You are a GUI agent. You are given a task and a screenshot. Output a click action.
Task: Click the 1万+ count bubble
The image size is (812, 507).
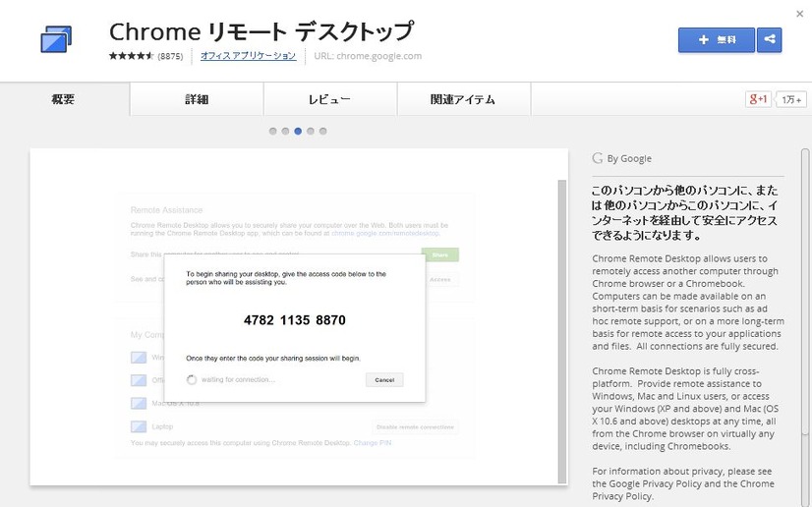(791, 99)
